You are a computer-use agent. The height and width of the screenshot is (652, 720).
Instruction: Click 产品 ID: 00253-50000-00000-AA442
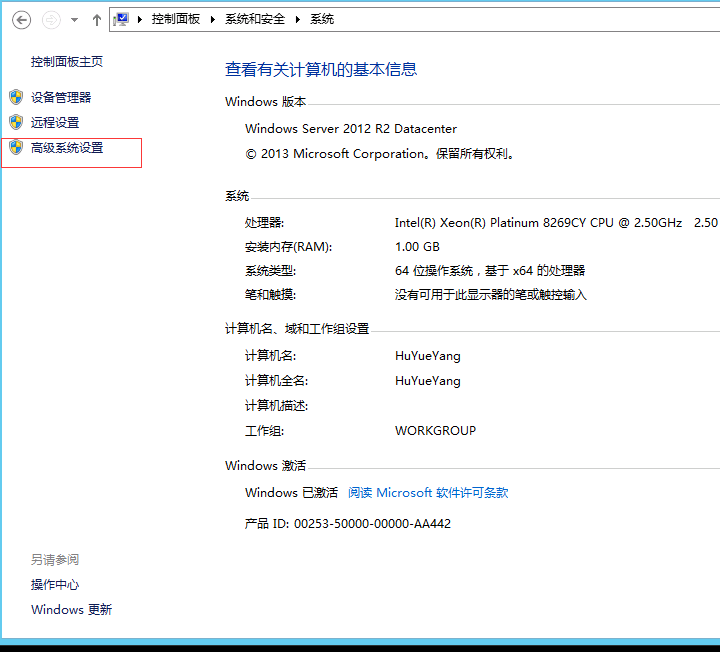348,524
